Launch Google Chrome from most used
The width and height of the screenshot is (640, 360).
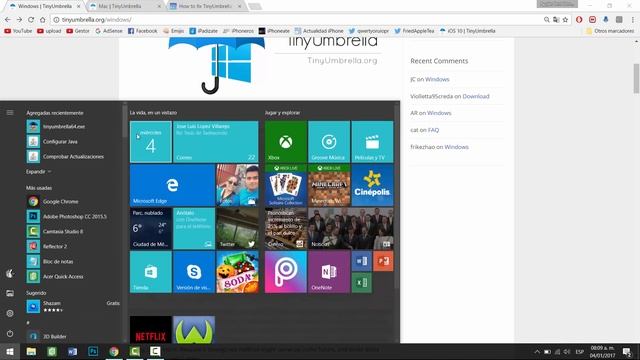73,202
